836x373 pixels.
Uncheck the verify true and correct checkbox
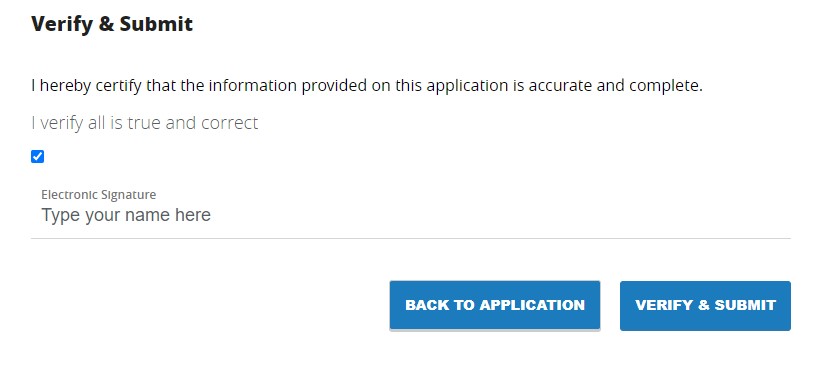tap(37, 157)
